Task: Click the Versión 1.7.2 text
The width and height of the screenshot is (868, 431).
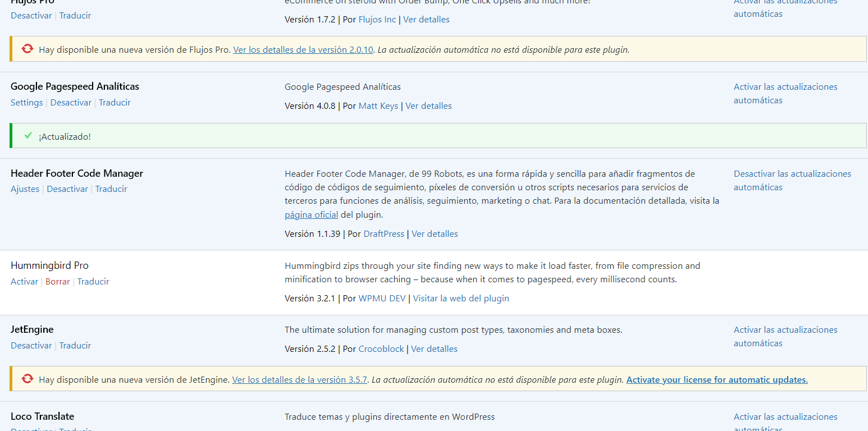Action: point(310,19)
